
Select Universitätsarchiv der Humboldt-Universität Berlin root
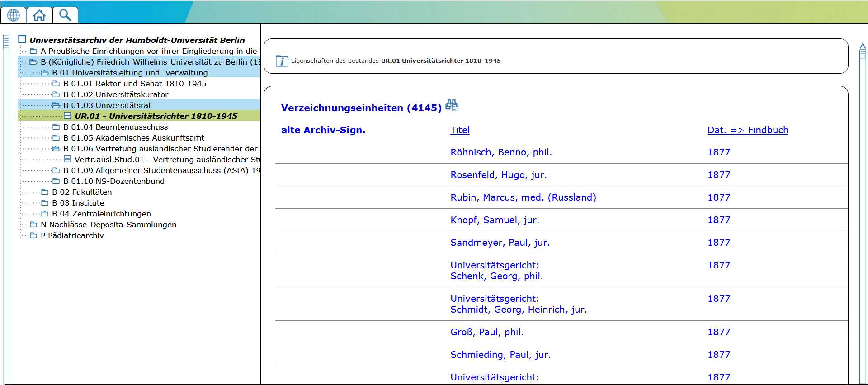click(x=137, y=40)
